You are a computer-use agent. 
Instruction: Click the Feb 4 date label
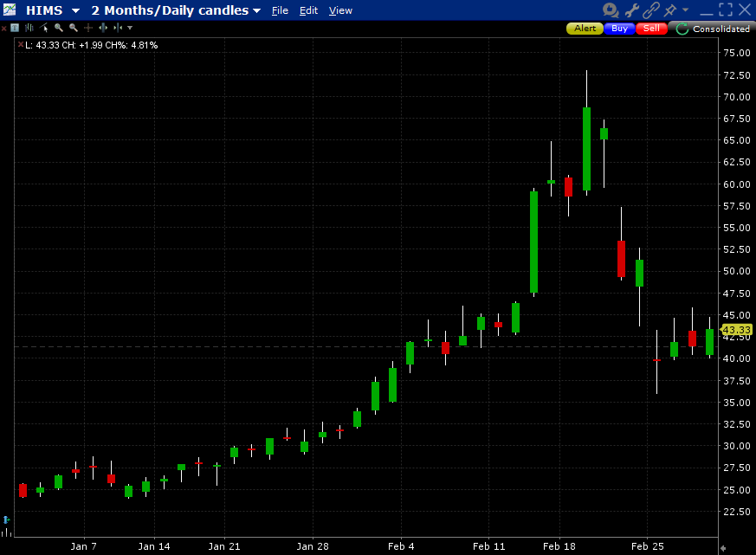tap(401, 546)
